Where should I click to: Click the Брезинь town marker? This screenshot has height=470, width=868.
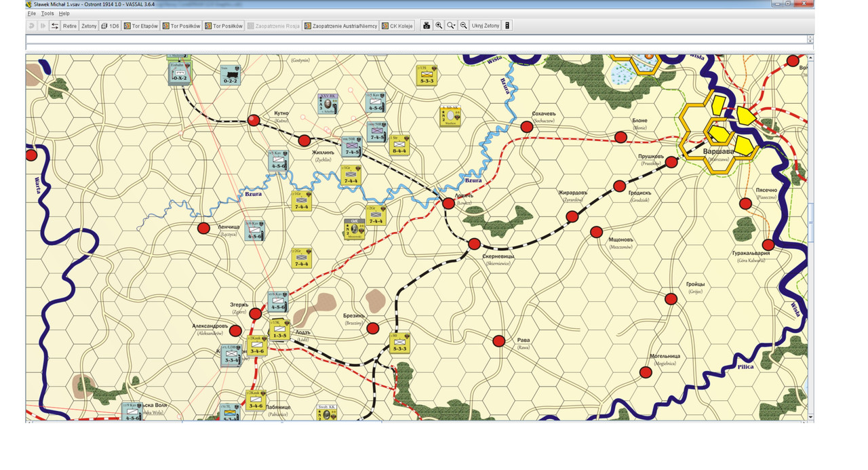(372, 329)
